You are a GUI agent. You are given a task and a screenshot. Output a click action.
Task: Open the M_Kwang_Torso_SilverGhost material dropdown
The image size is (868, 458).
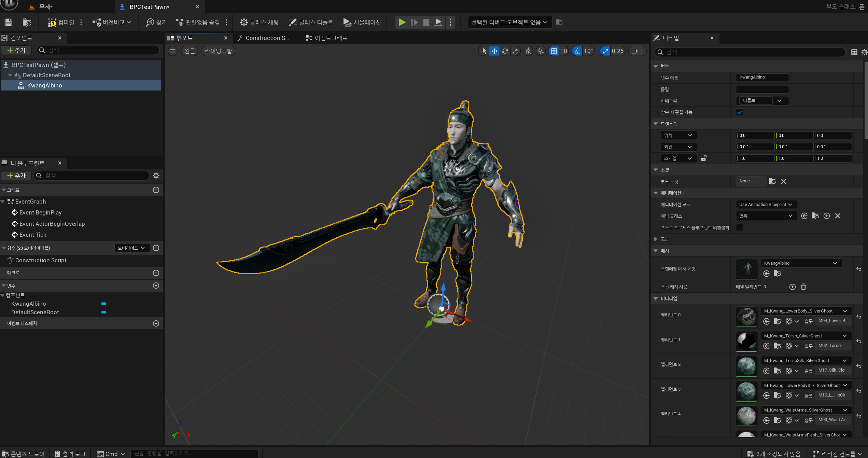(x=806, y=336)
